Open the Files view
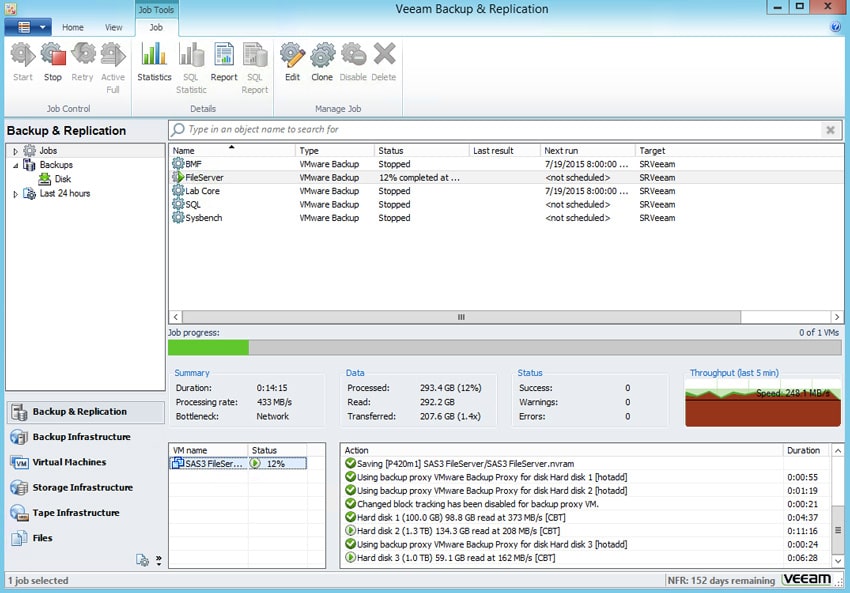 coord(86,538)
